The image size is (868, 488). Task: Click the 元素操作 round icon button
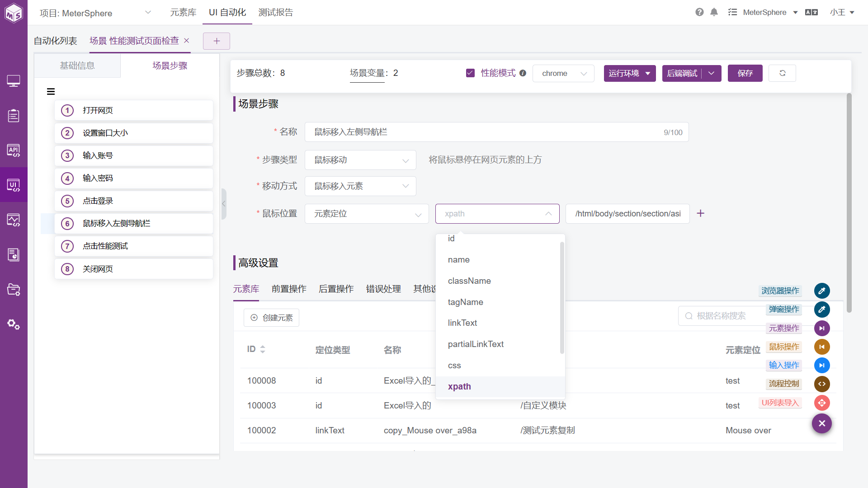coord(822,328)
